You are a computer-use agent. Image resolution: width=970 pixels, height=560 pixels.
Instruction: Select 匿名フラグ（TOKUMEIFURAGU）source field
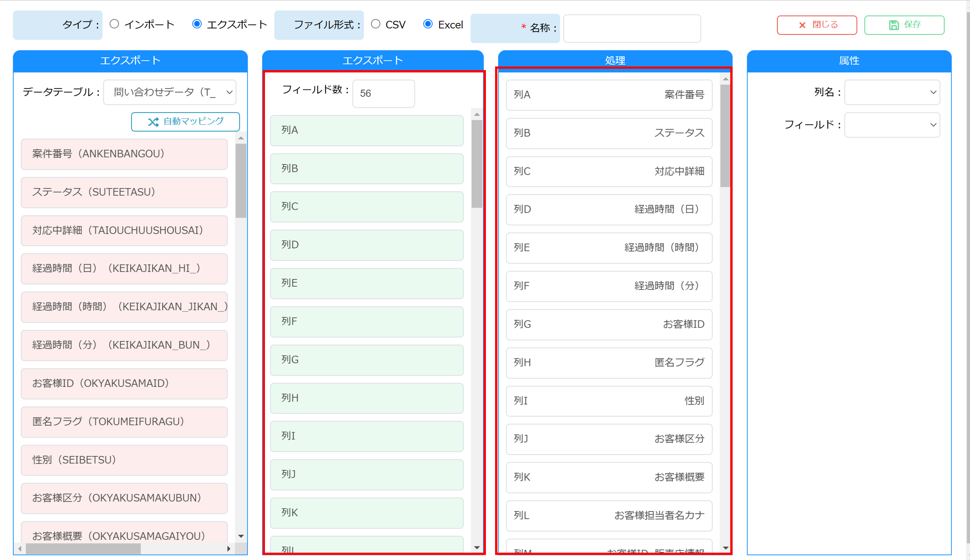click(124, 422)
